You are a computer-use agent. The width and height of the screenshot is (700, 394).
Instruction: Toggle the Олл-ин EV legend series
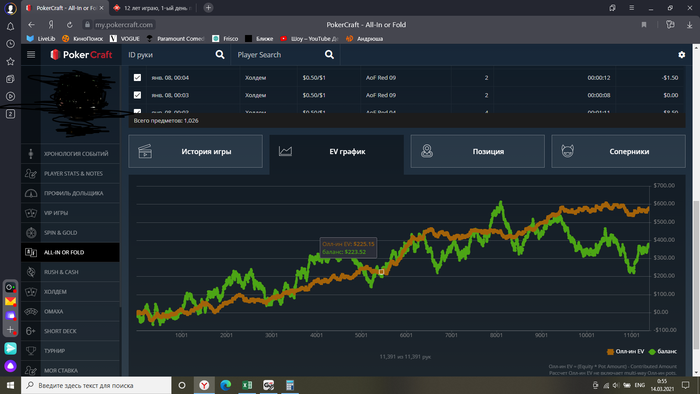click(x=625, y=352)
